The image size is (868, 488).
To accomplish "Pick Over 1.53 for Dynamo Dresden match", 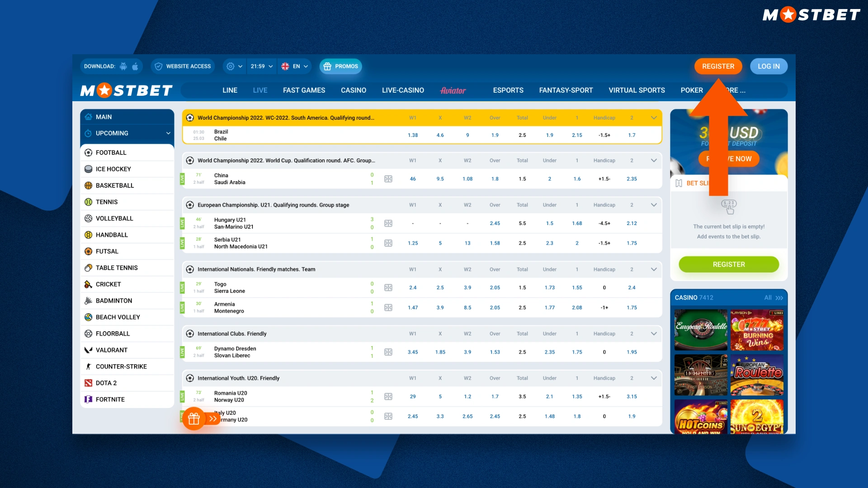I will pos(495,352).
